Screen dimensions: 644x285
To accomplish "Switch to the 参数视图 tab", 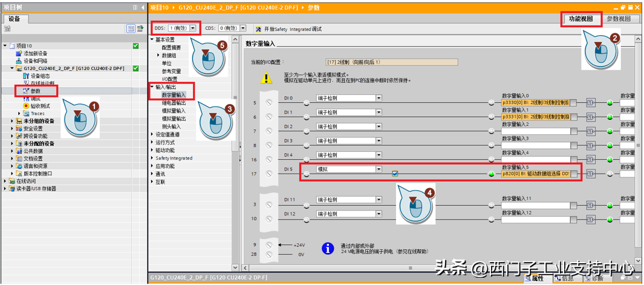I will (x=619, y=19).
